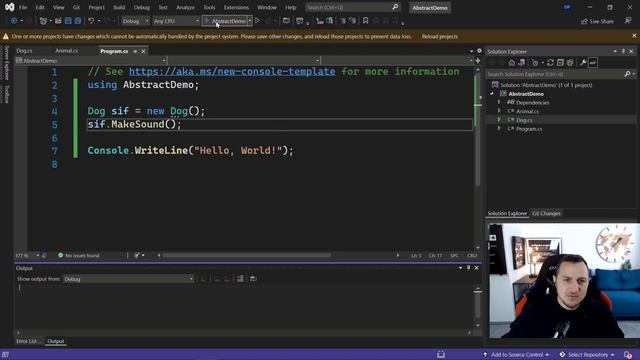
Task: Switch to the Animal.cs editor tab
Action: [x=67, y=51]
